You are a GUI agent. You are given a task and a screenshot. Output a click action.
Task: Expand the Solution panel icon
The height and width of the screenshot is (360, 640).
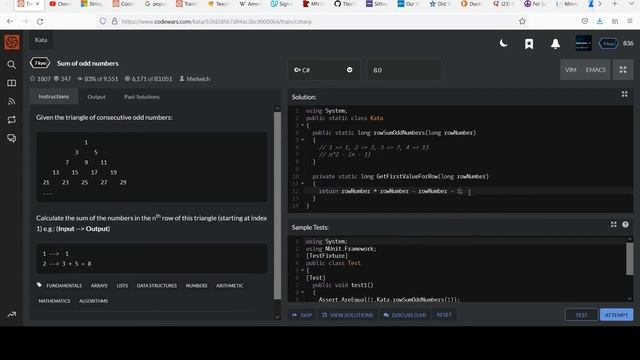(x=624, y=94)
